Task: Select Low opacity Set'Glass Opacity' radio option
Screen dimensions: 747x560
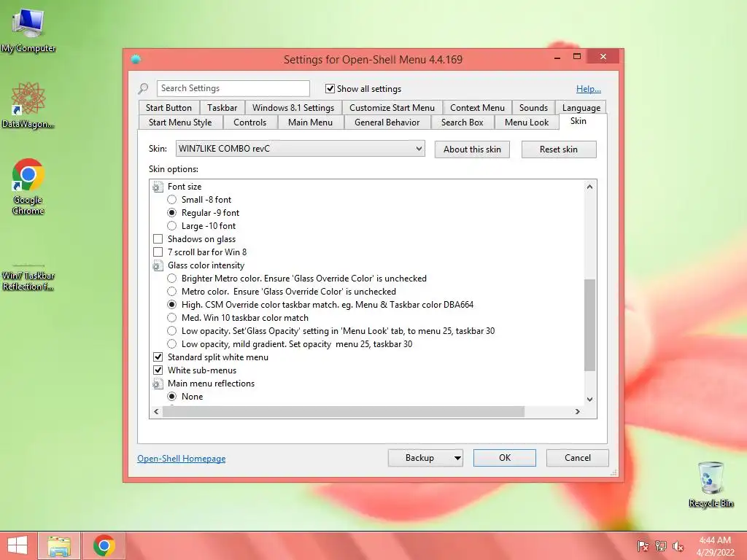Action: (172, 331)
